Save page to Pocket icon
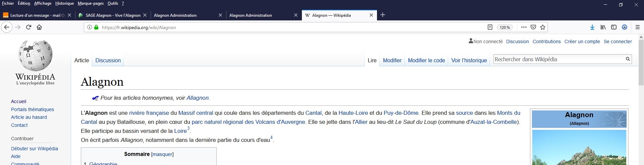 pyautogui.click(x=533, y=27)
